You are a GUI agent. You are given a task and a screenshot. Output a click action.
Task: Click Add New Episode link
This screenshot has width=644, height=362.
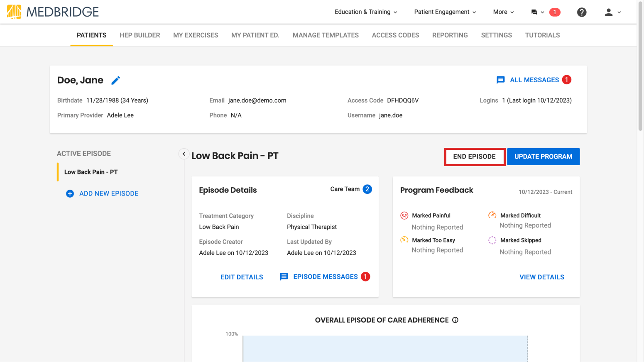point(109,193)
